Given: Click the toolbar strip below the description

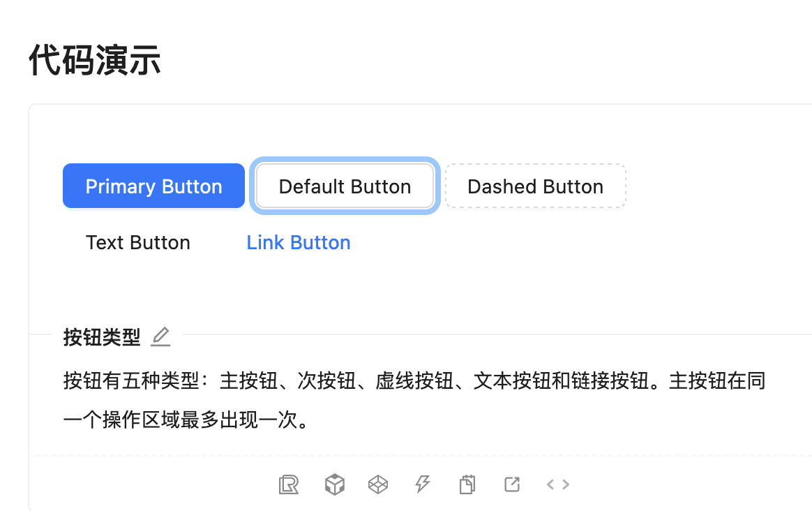Looking at the screenshot, I should pyautogui.click(x=423, y=484).
